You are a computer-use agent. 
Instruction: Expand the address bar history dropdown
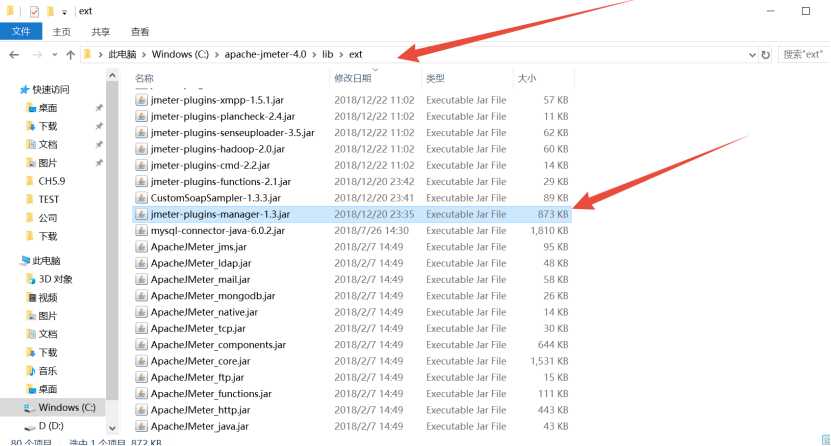(752, 55)
